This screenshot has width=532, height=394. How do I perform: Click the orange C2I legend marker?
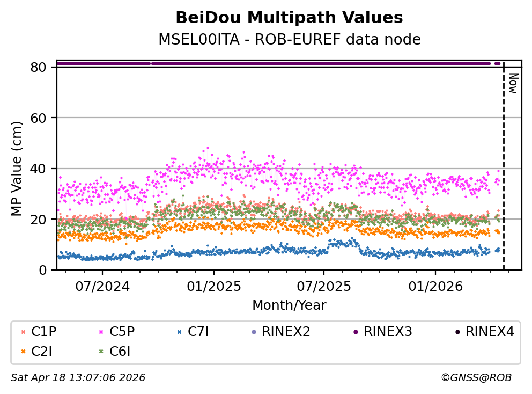pos(23,352)
